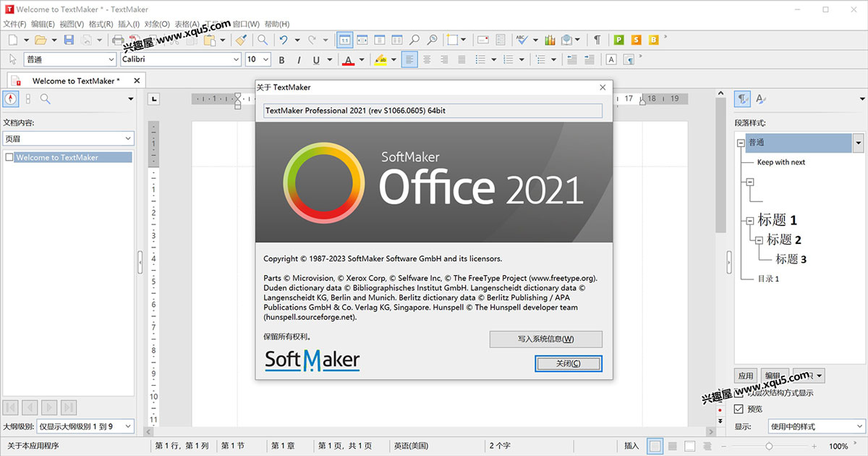The height and width of the screenshot is (456, 868).
Task: Collapse the 标题 1 tree node
Action: pos(749,221)
